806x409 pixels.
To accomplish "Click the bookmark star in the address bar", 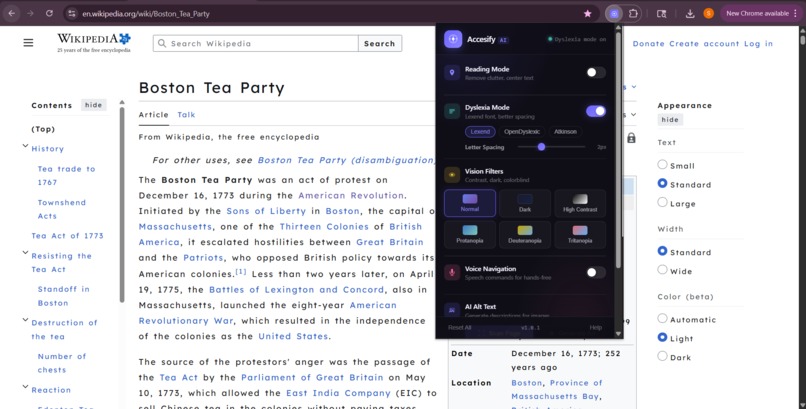I will (x=588, y=14).
